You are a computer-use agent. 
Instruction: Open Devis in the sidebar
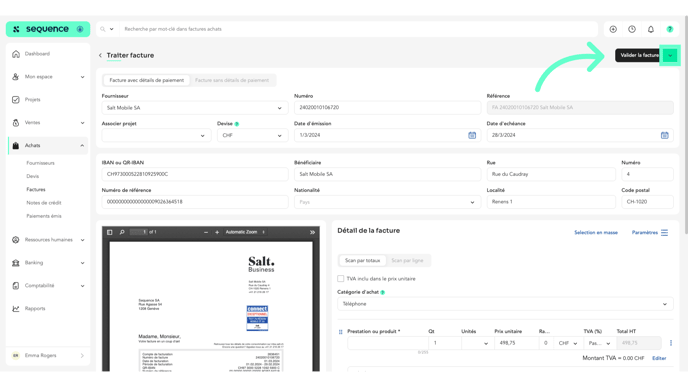pos(32,176)
